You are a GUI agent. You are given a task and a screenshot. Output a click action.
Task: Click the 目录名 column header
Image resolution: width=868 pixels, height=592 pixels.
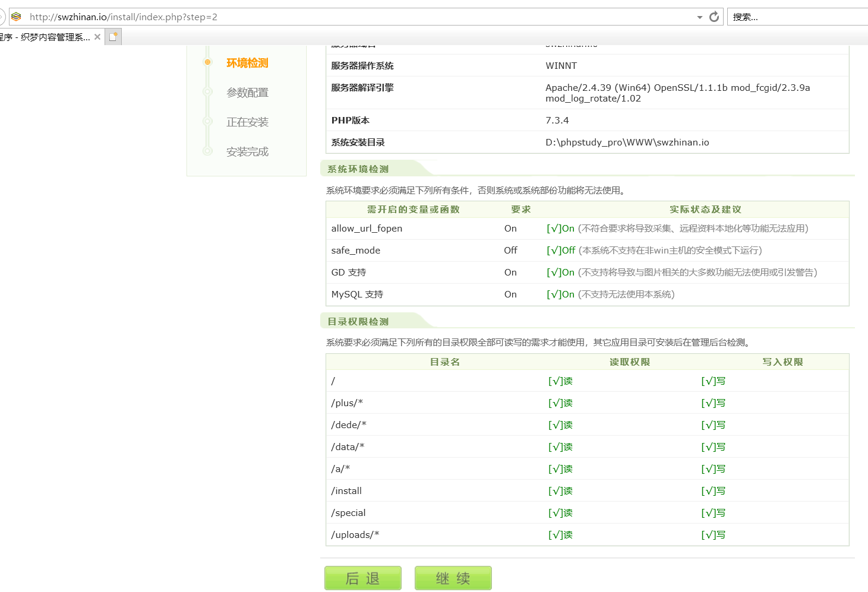click(x=445, y=362)
